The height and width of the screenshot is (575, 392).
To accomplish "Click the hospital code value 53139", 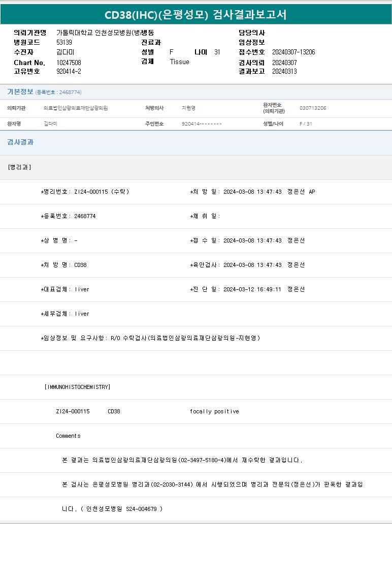I will coord(64,43).
